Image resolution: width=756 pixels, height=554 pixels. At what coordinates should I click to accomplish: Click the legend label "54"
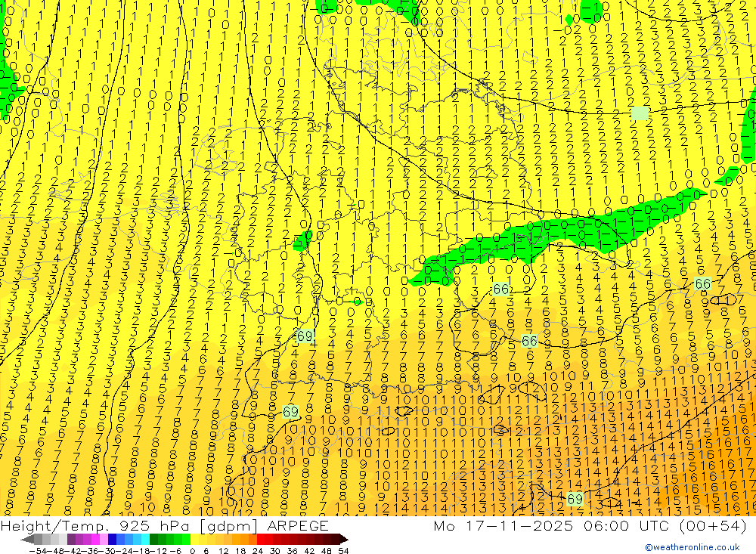click(343, 551)
